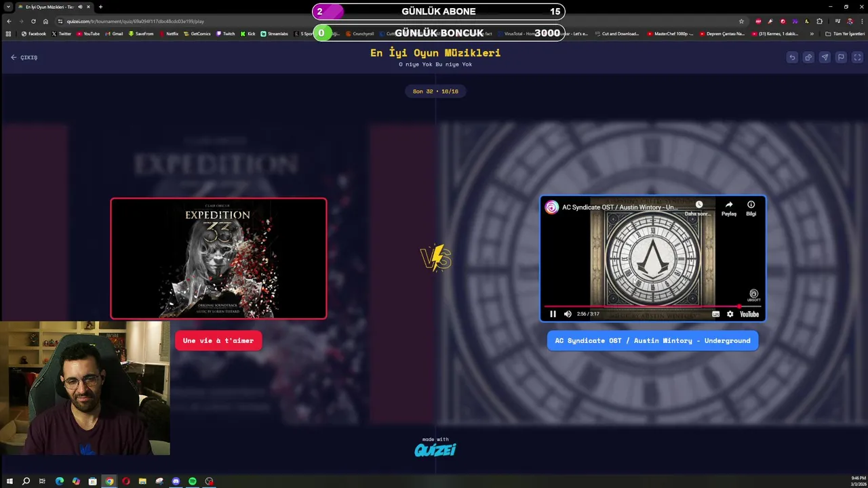The image size is (868, 488).
Task: Click the copy link icon in quiz header
Action: (x=808, y=58)
